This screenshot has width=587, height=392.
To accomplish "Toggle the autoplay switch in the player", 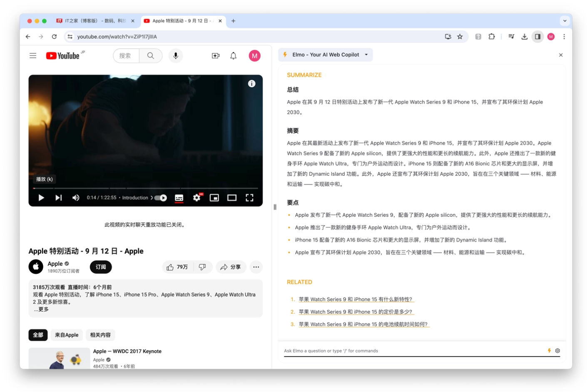I will click(161, 198).
